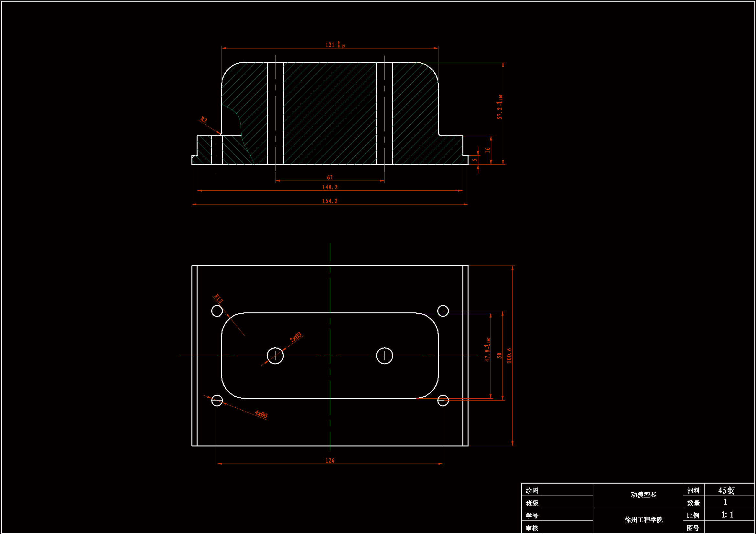Click the 动模型芯 title cell
Viewport: 756px width, 534px height.
click(643, 495)
